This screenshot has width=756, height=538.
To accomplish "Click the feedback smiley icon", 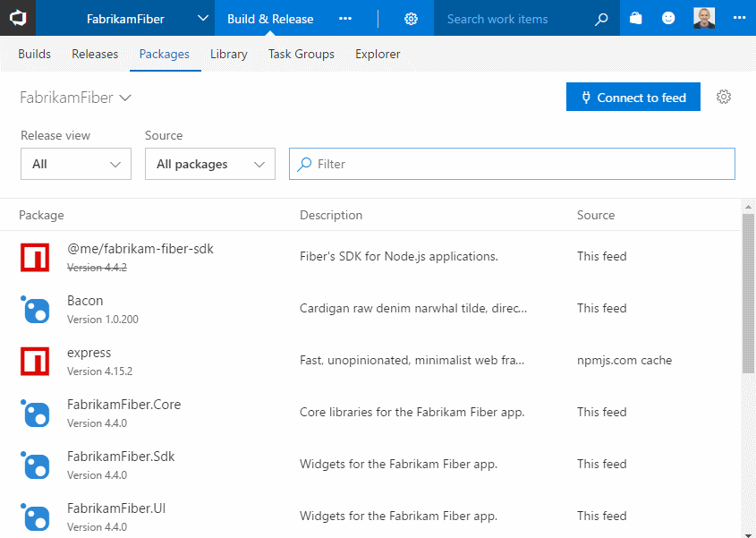I will tap(668, 18).
